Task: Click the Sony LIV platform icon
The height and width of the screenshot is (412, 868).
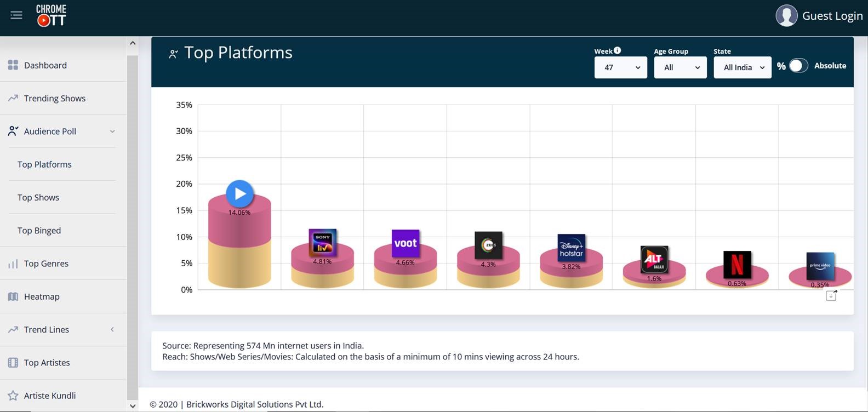Action: point(322,243)
